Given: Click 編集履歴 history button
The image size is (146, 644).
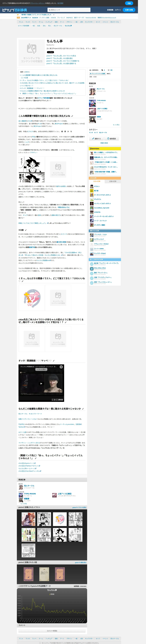Looking at the screenshot, I should coord(111,138).
